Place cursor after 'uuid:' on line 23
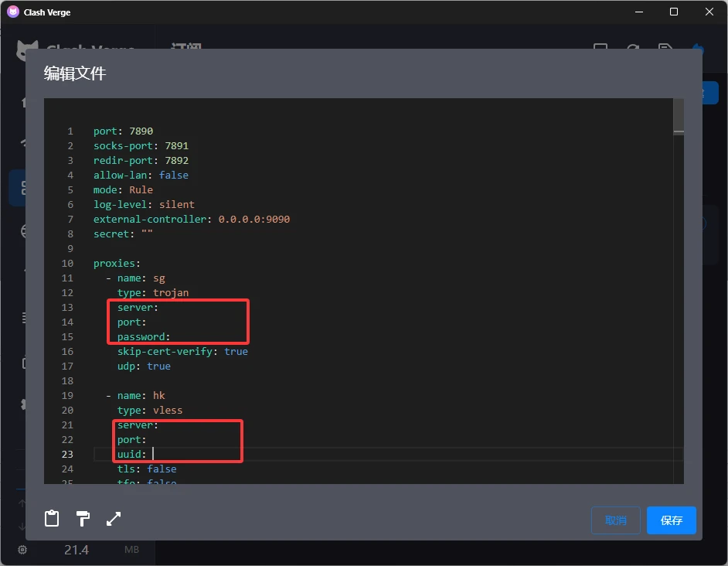This screenshot has width=728, height=566. click(154, 454)
